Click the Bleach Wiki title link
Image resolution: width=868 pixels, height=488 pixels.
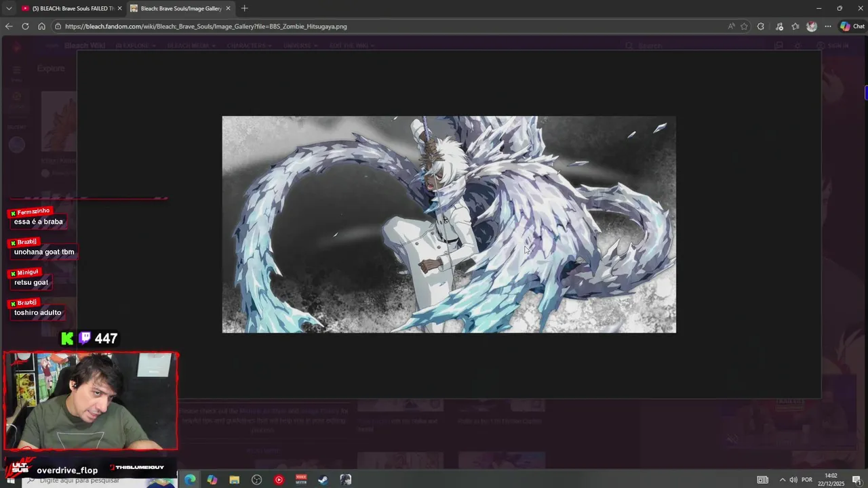pos(85,45)
